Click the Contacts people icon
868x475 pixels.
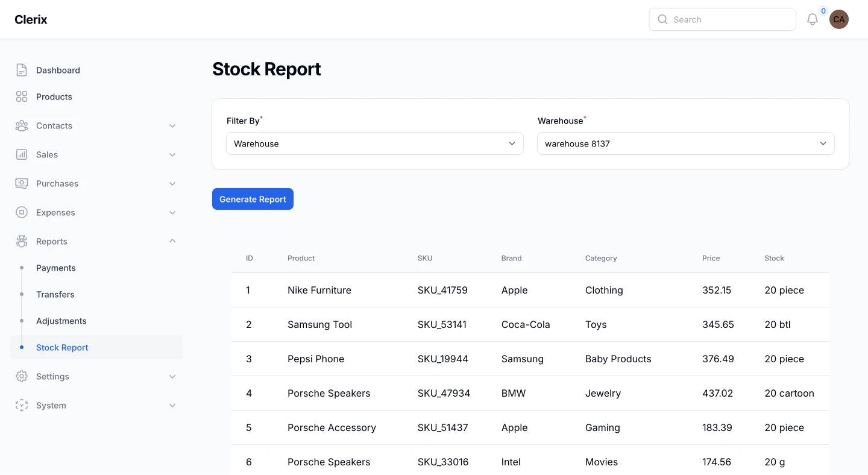click(x=22, y=125)
